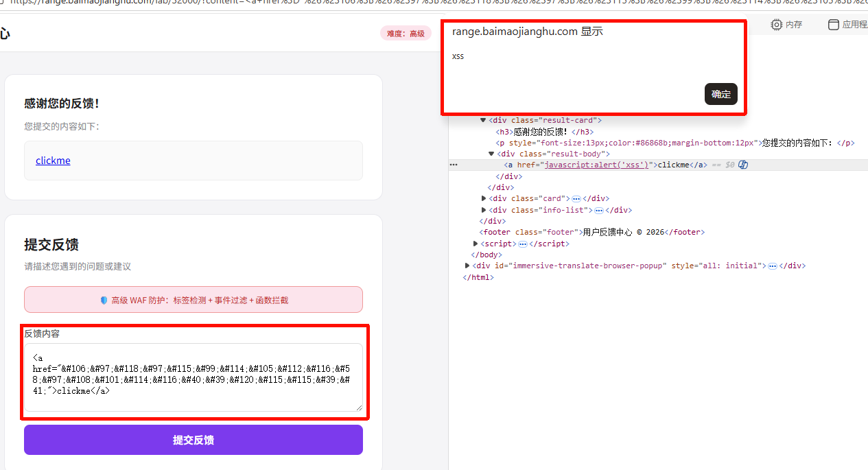Click the ellipsis badge in immersive-translate div
868x470 pixels.
[x=772, y=266]
